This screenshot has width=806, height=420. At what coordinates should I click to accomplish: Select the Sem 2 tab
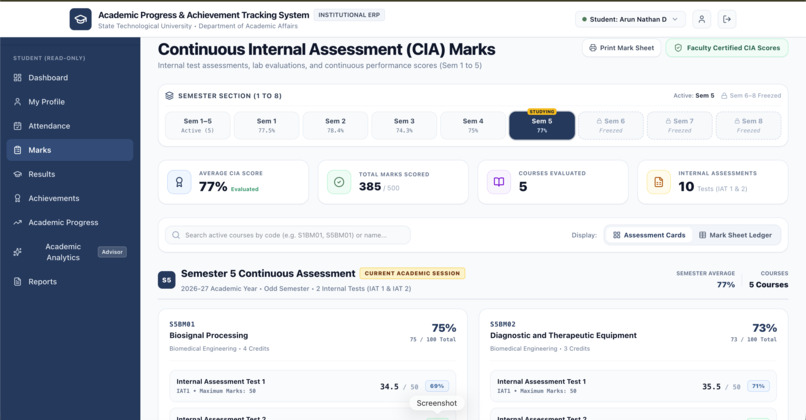point(335,125)
